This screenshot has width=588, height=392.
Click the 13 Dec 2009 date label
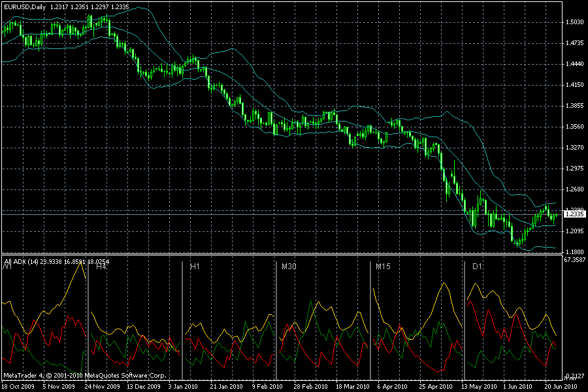(x=144, y=386)
